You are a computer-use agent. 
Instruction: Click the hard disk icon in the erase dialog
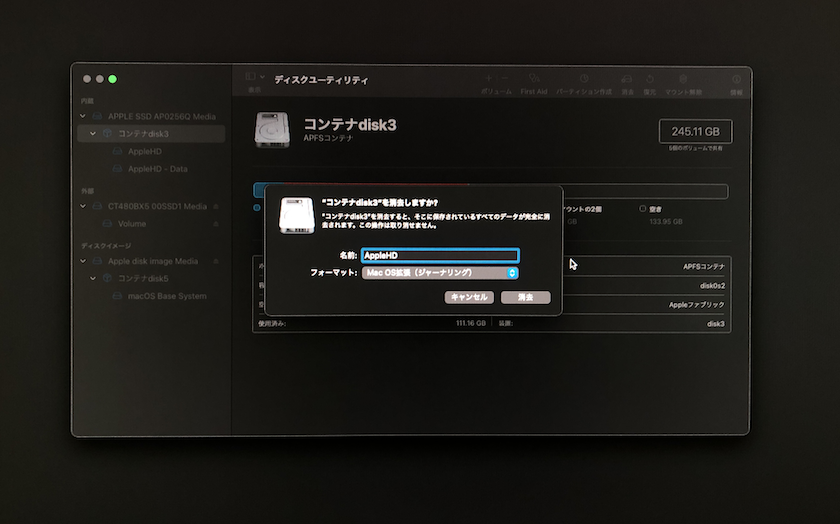pos(296,215)
